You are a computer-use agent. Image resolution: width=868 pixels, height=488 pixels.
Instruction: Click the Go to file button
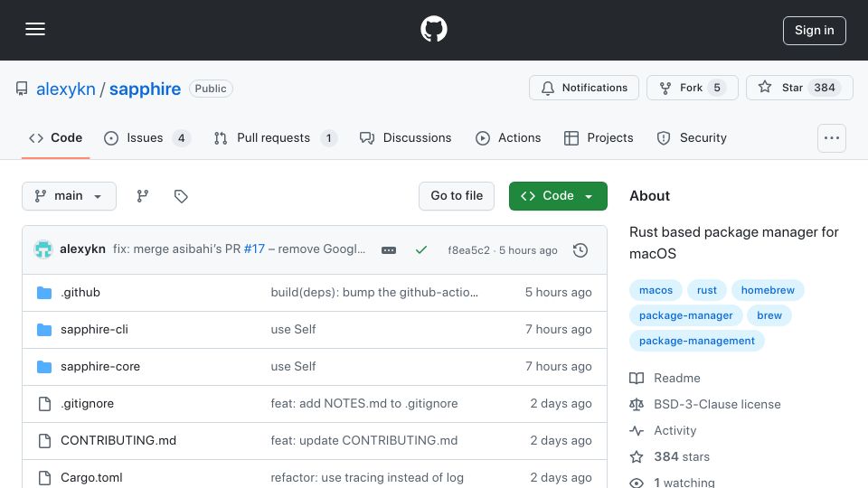[x=457, y=196]
